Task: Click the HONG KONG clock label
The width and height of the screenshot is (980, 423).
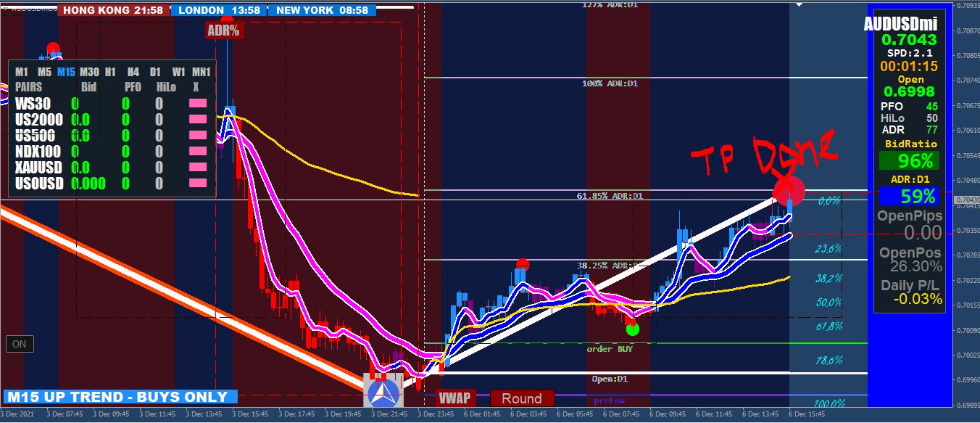Action: pyautogui.click(x=114, y=10)
